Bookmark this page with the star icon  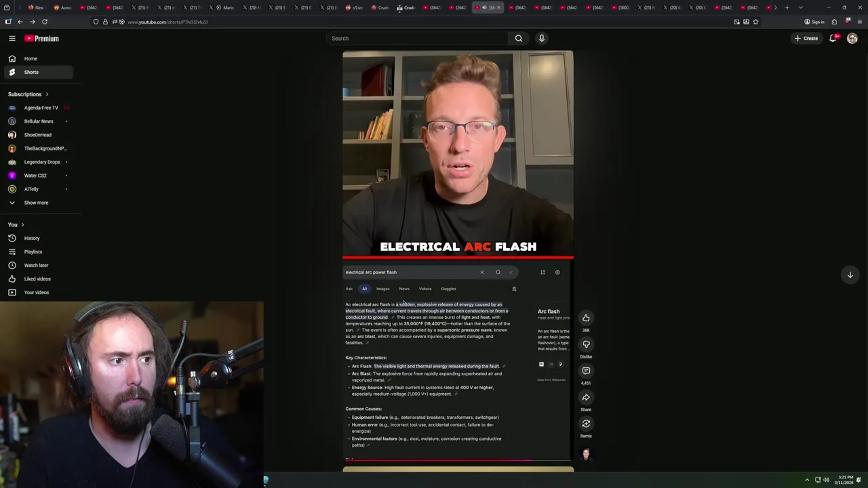coord(755,22)
